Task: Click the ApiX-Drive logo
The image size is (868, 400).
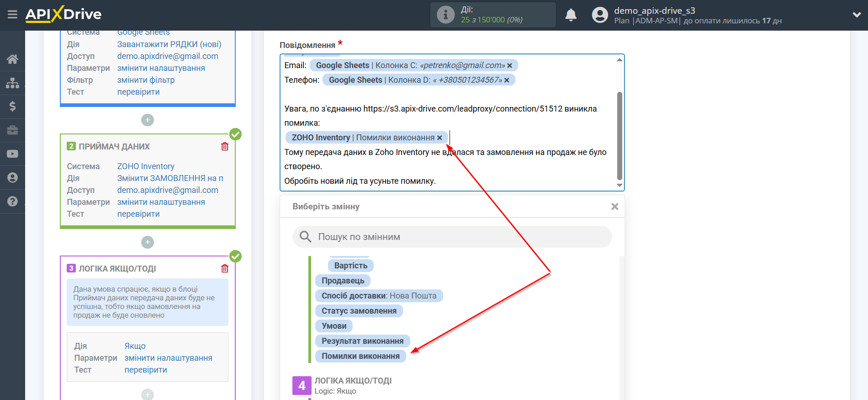Action: click(x=64, y=14)
